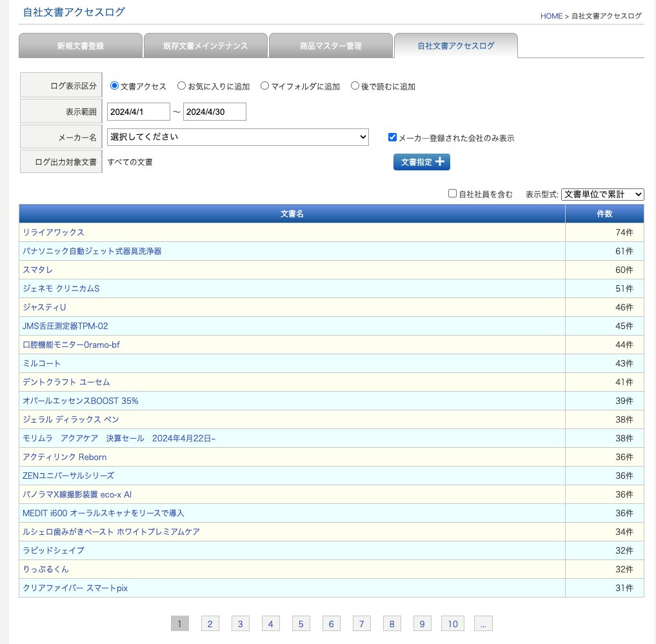Go to page 9

tap(422, 623)
